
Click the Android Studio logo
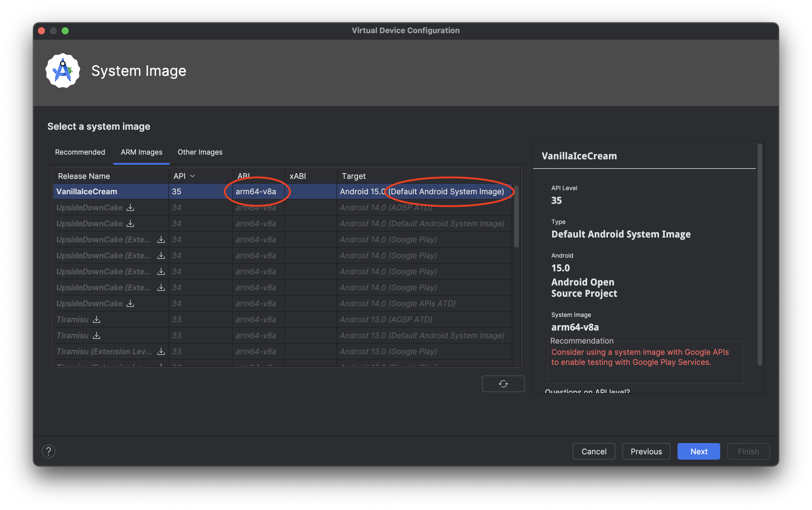click(x=63, y=70)
